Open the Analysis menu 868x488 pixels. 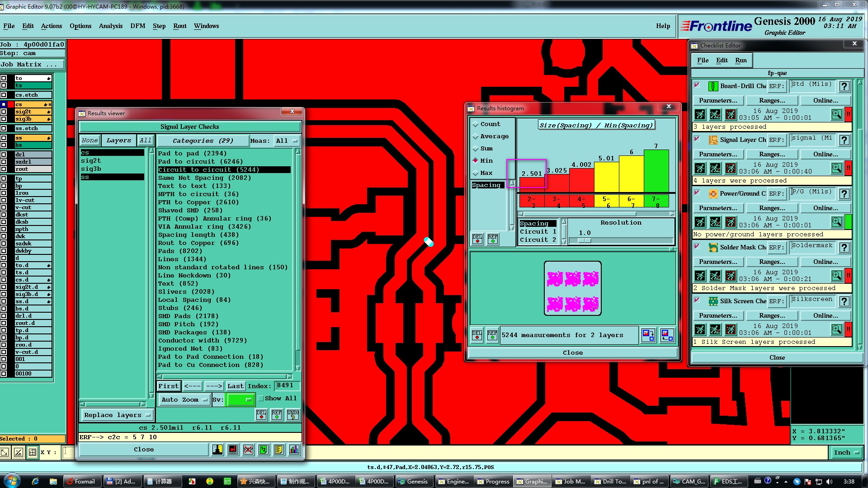point(111,26)
